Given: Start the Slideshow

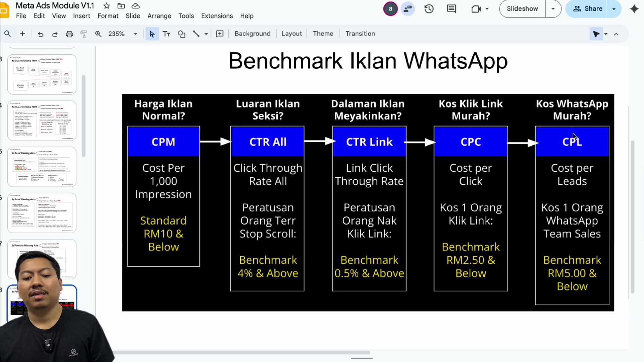Looking at the screenshot, I should coord(522,9).
